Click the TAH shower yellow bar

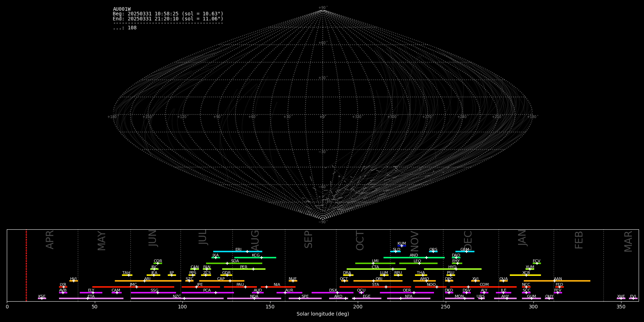127,275
